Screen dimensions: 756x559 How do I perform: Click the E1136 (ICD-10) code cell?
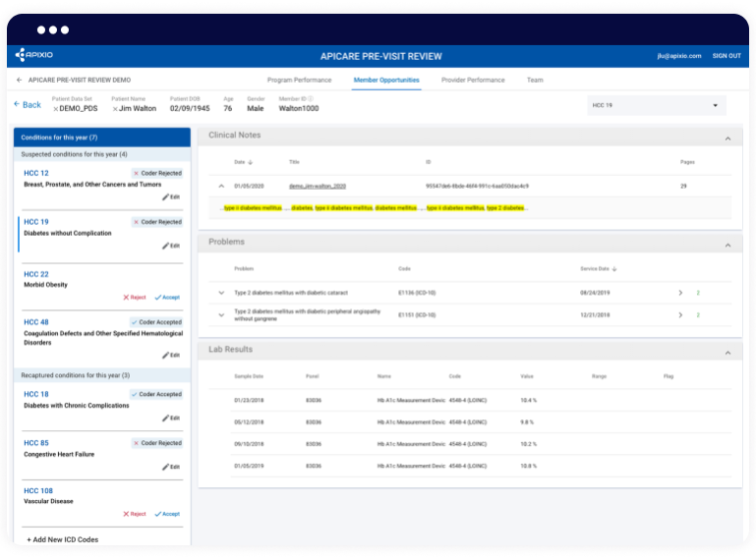(417, 293)
